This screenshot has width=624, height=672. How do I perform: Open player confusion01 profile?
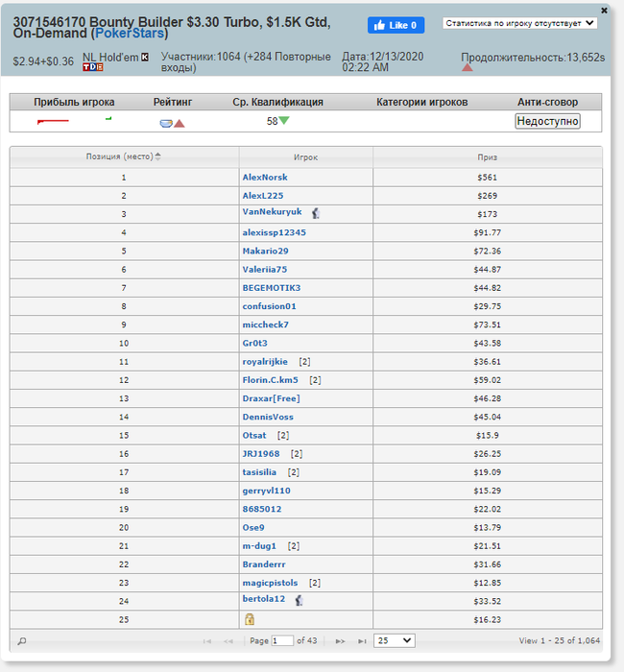269,306
